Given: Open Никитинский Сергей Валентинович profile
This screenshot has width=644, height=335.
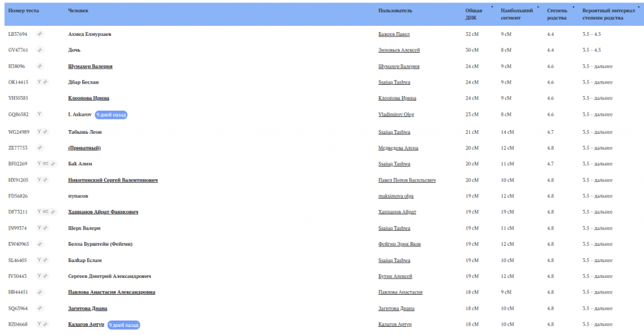Looking at the screenshot, I should pyautogui.click(x=113, y=180).
